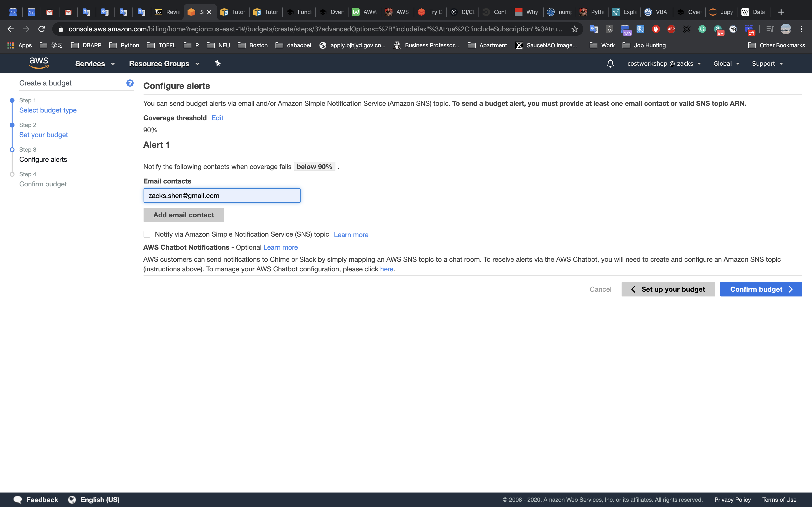The height and width of the screenshot is (507, 812).
Task: Click Edit next to Coverage threshold
Action: click(x=217, y=118)
